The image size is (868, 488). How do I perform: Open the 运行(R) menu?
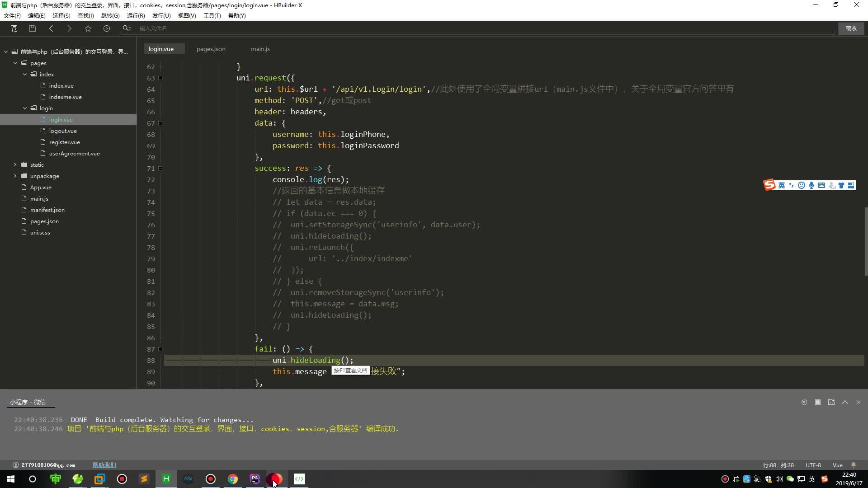tap(136, 15)
